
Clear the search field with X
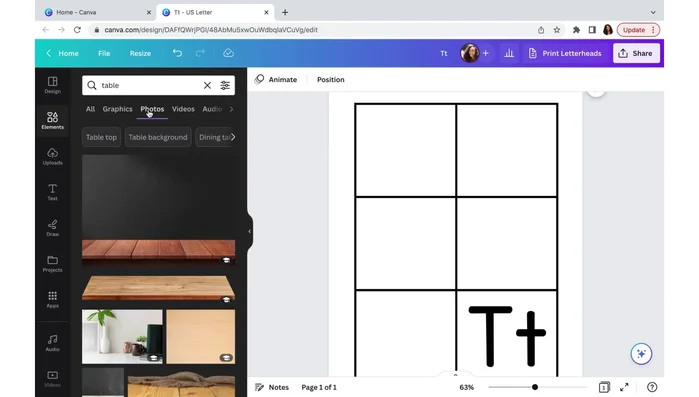click(x=207, y=85)
